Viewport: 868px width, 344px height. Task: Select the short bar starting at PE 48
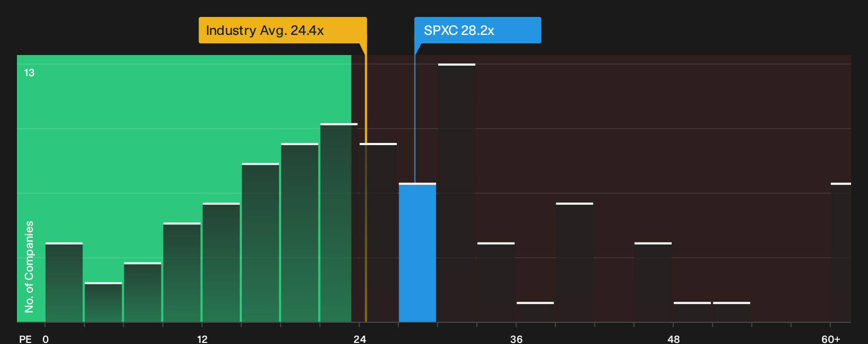pyautogui.click(x=692, y=312)
